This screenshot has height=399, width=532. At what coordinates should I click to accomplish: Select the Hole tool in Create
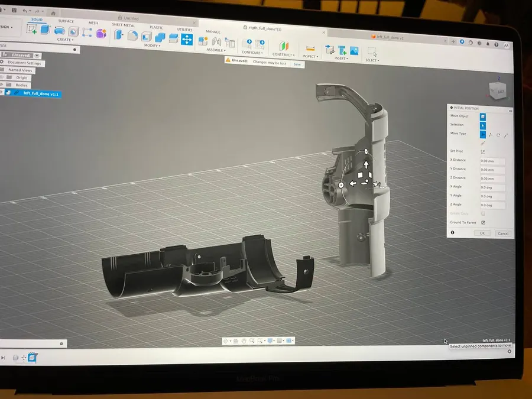(x=73, y=31)
